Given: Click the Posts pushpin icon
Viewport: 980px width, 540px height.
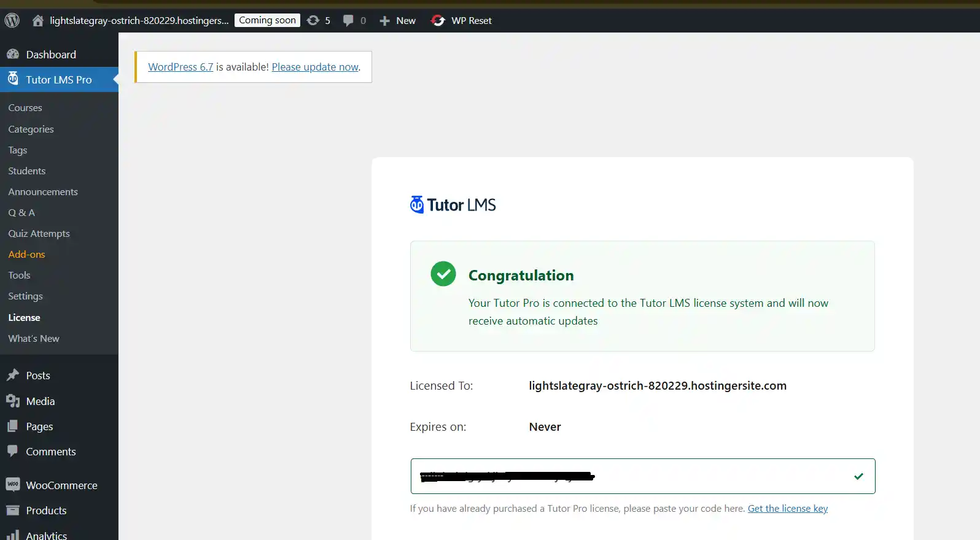Looking at the screenshot, I should (x=13, y=375).
